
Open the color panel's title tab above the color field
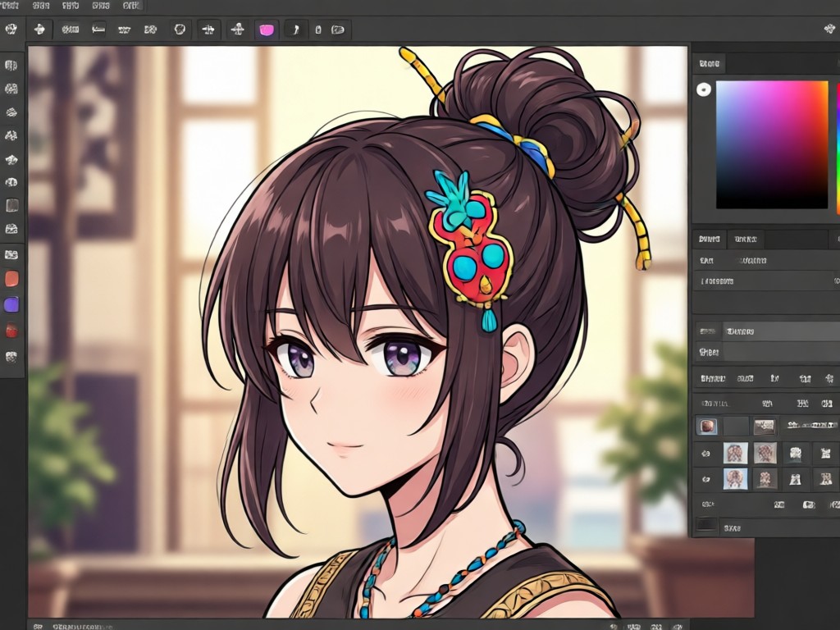(x=710, y=64)
